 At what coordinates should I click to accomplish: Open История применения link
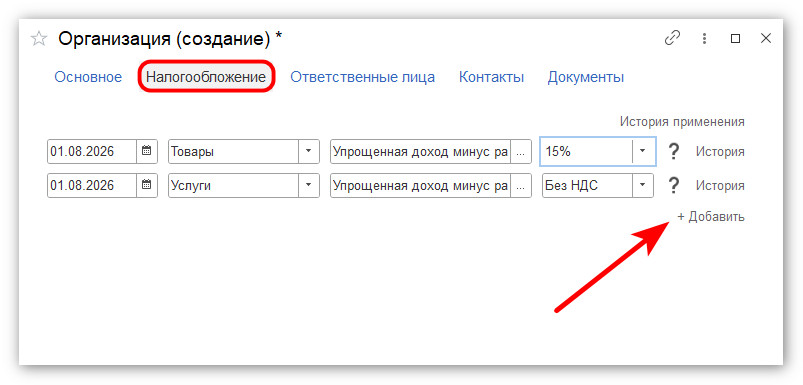coord(682,122)
